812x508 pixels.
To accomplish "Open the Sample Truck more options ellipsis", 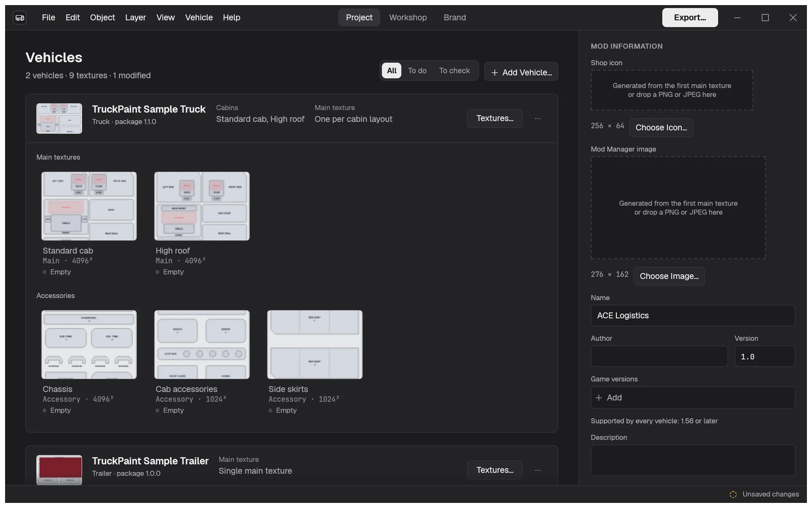I will pyautogui.click(x=538, y=119).
